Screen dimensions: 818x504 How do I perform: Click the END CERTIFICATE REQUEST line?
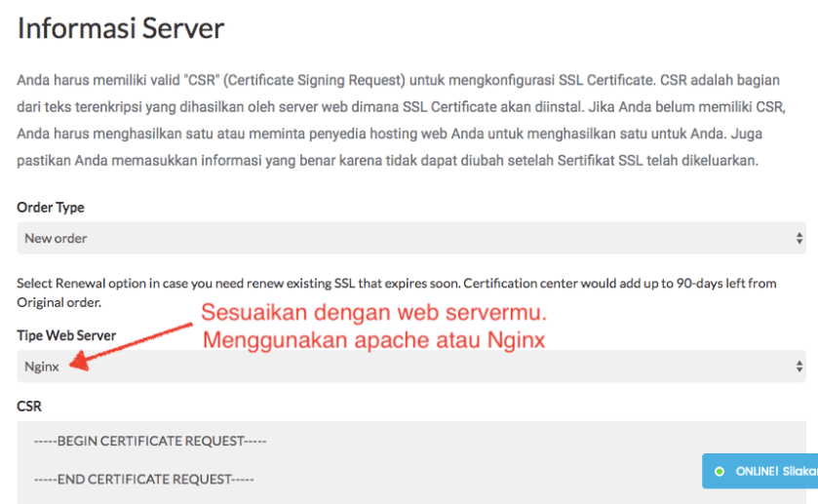tap(144, 480)
